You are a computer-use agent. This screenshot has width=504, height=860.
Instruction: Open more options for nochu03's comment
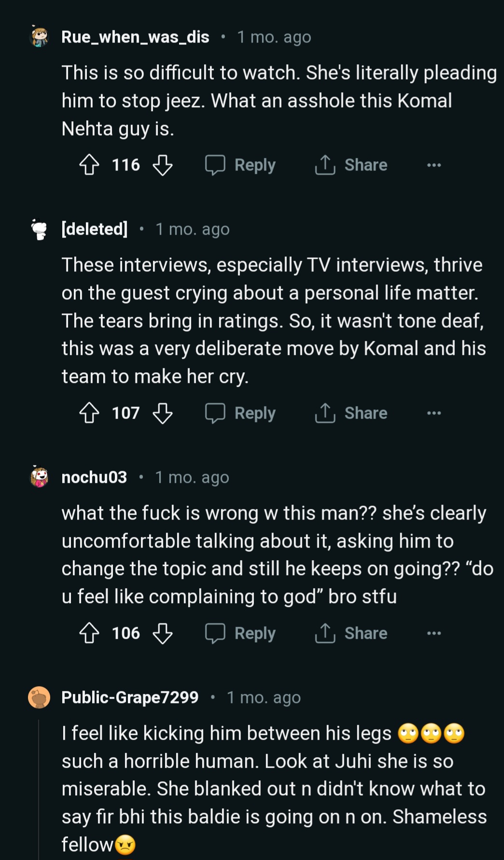coord(434,634)
